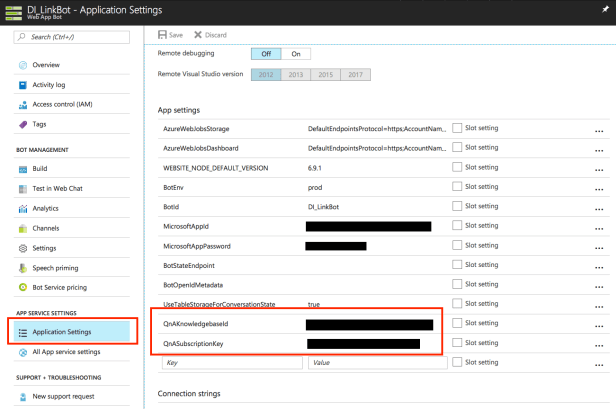Screen dimensions: 616x409
Task: Click the Speech priming icon
Action: [x=22, y=268]
